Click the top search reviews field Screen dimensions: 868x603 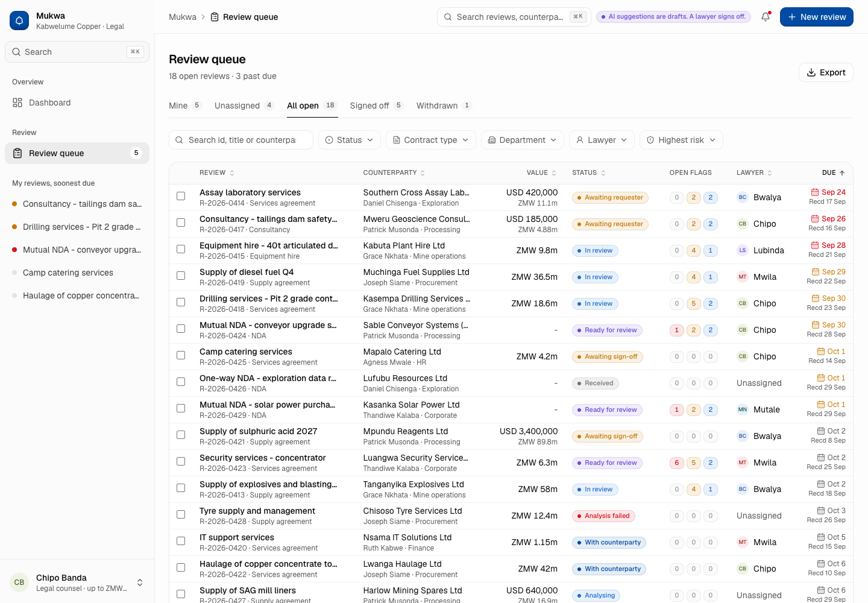(x=514, y=17)
